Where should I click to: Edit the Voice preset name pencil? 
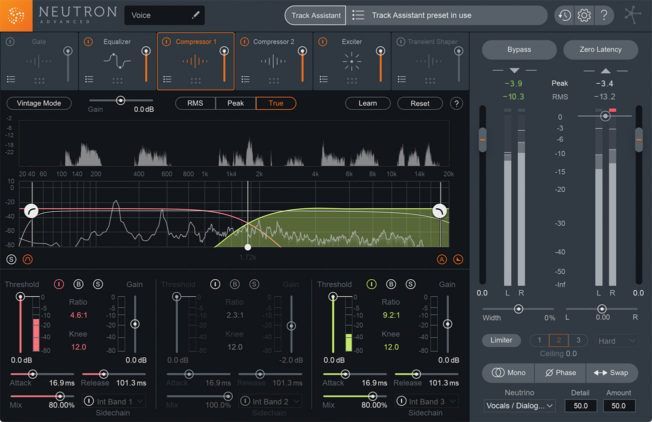click(x=195, y=15)
